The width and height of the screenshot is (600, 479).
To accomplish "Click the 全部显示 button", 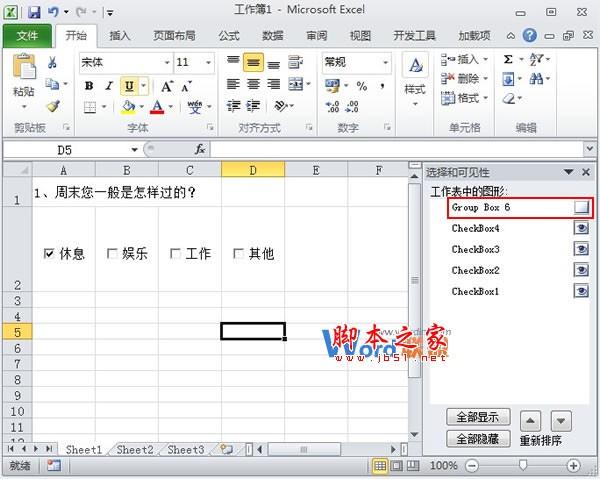I will point(479,417).
